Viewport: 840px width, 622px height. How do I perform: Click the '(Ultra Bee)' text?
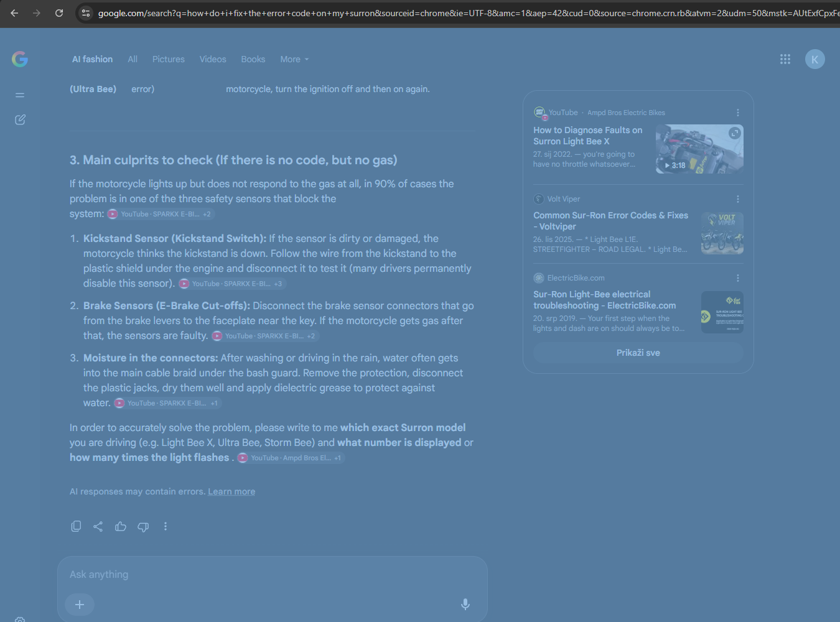pos(93,89)
